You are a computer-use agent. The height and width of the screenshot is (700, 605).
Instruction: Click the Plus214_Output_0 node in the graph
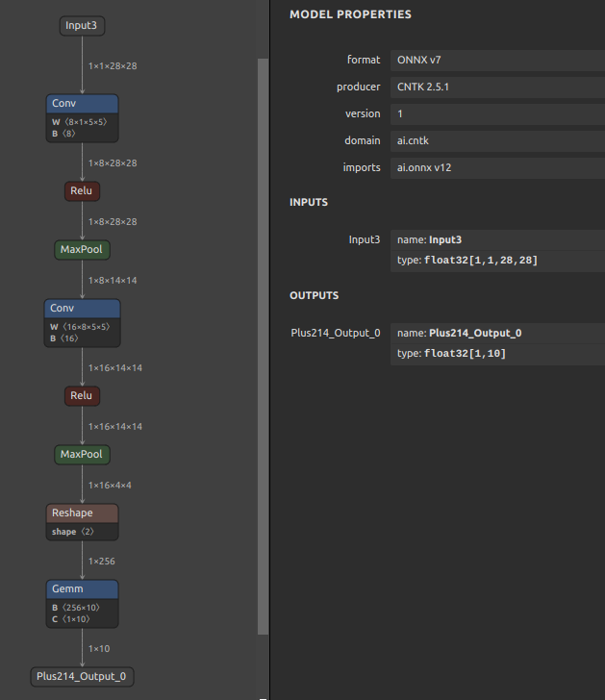[82, 676]
